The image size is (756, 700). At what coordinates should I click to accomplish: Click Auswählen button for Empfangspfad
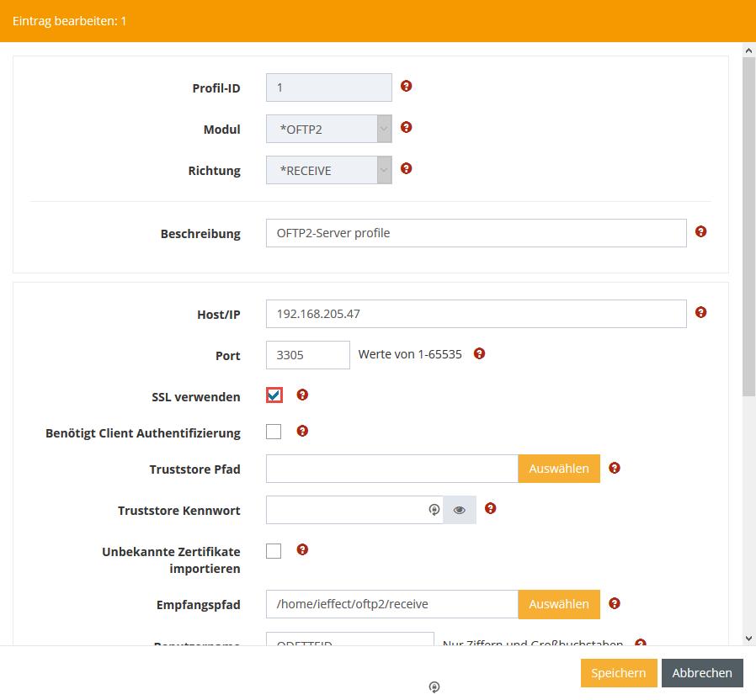559,604
